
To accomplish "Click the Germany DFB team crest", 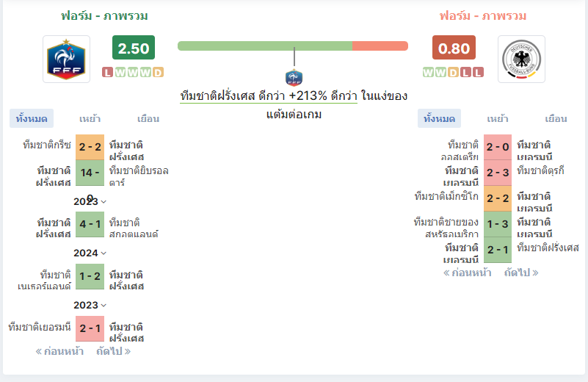I will point(521,60).
